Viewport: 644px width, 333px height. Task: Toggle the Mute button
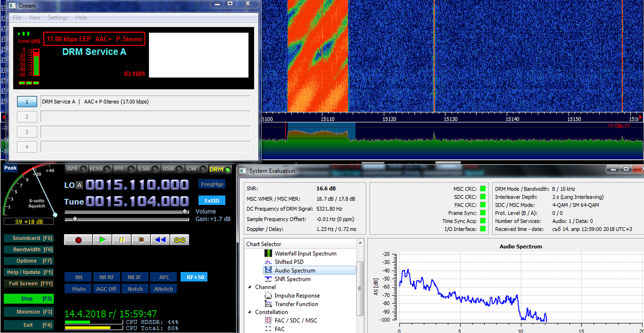pos(78,289)
